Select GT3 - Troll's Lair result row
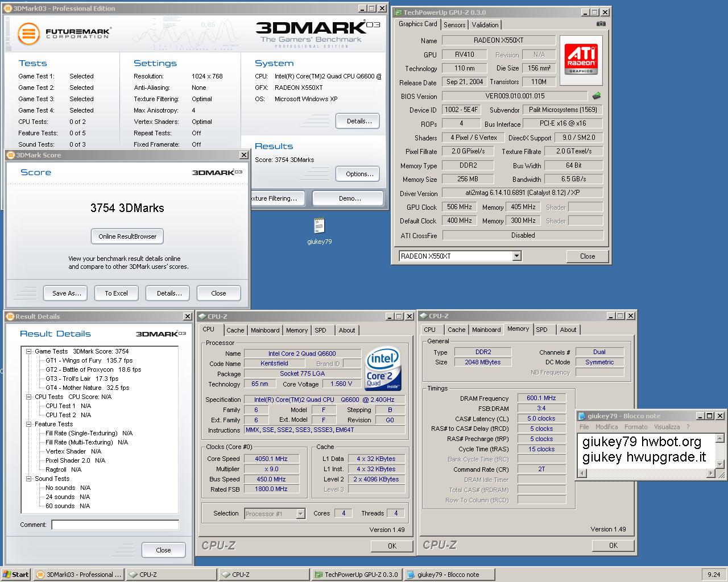The height and width of the screenshot is (582, 728). pos(82,379)
